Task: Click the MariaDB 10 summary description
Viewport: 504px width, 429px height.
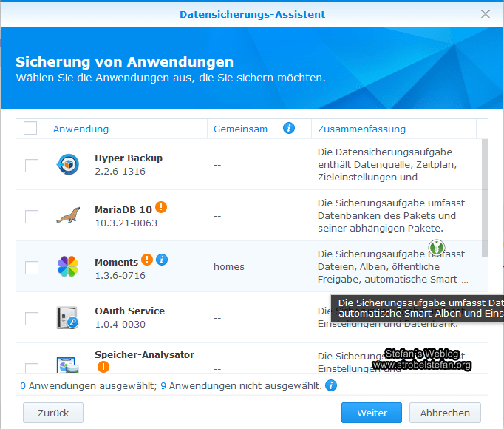Action: click(x=391, y=216)
